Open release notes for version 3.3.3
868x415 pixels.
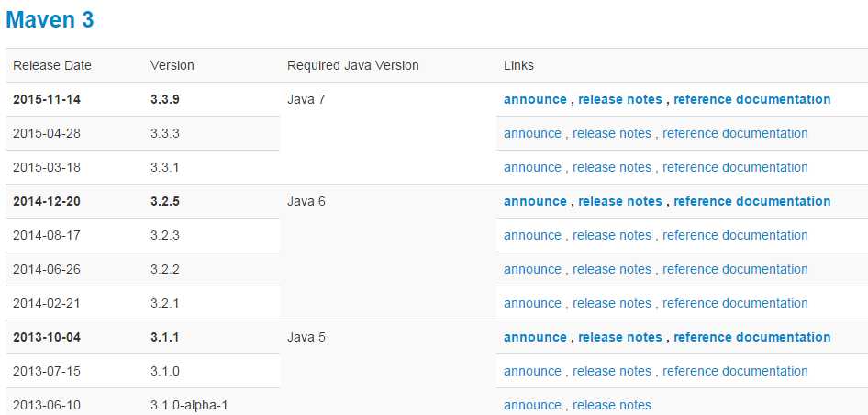click(x=612, y=133)
